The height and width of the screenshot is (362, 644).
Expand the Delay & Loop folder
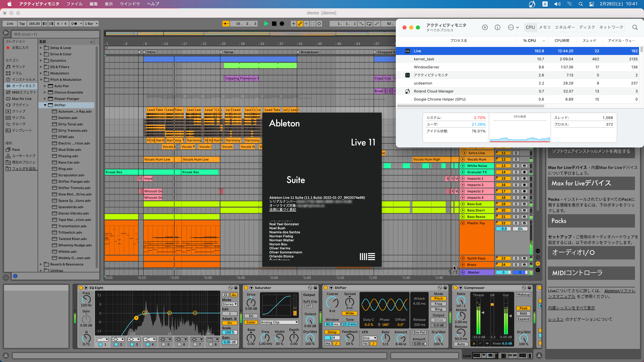[41, 48]
